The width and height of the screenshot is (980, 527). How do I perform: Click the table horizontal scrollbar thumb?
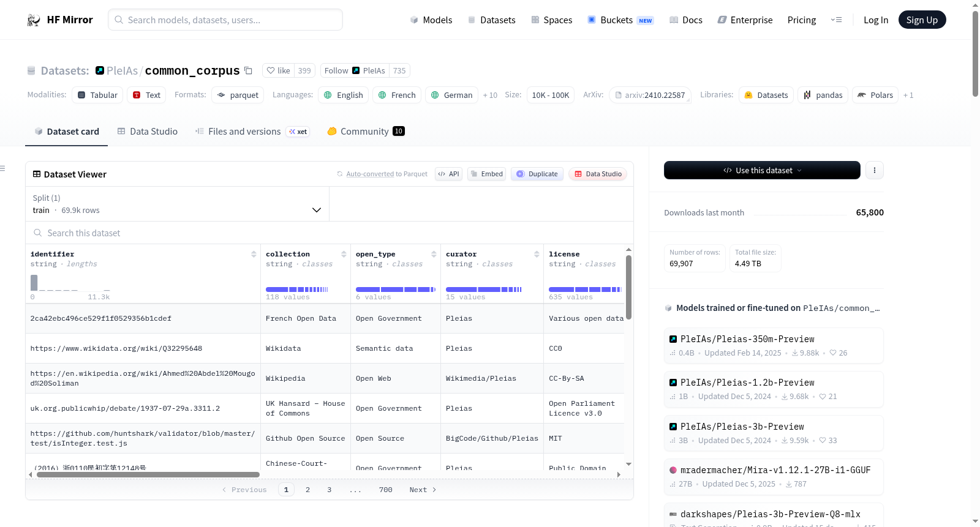pos(148,474)
